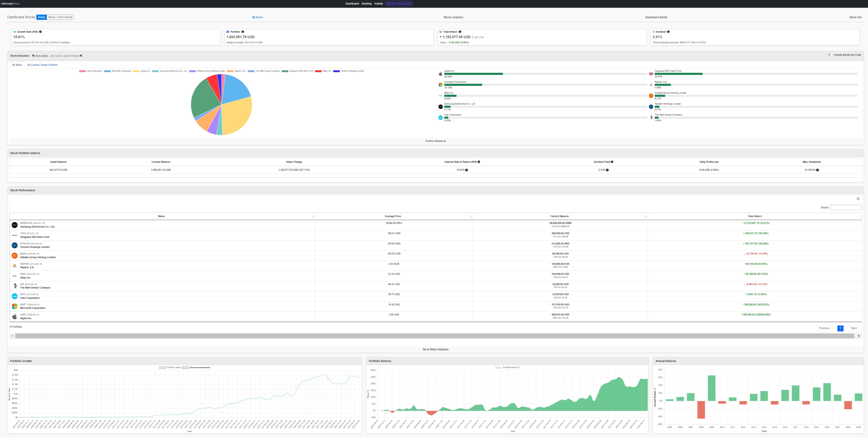Toggle Show invested capital legend item

click(x=196, y=368)
